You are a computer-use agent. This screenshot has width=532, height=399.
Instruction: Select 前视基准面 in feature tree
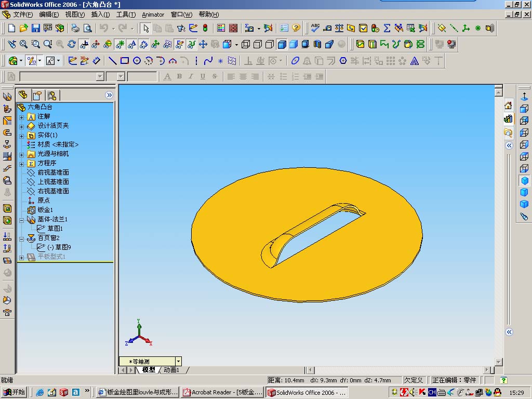click(x=54, y=172)
